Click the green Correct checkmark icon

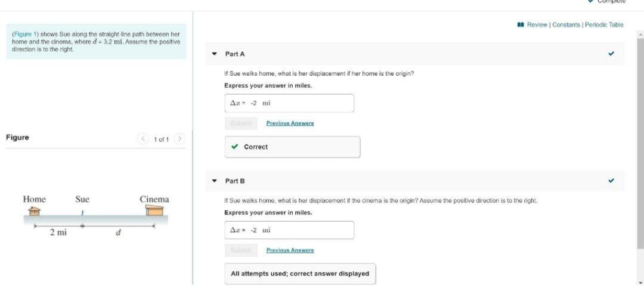(x=235, y=147)
